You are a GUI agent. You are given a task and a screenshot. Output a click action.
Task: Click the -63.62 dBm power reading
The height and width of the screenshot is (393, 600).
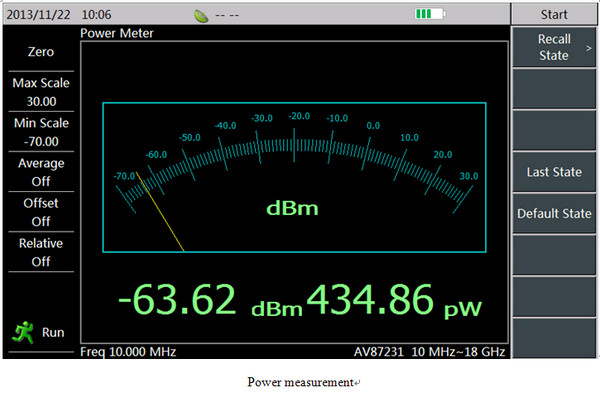(x=210, y=300)
